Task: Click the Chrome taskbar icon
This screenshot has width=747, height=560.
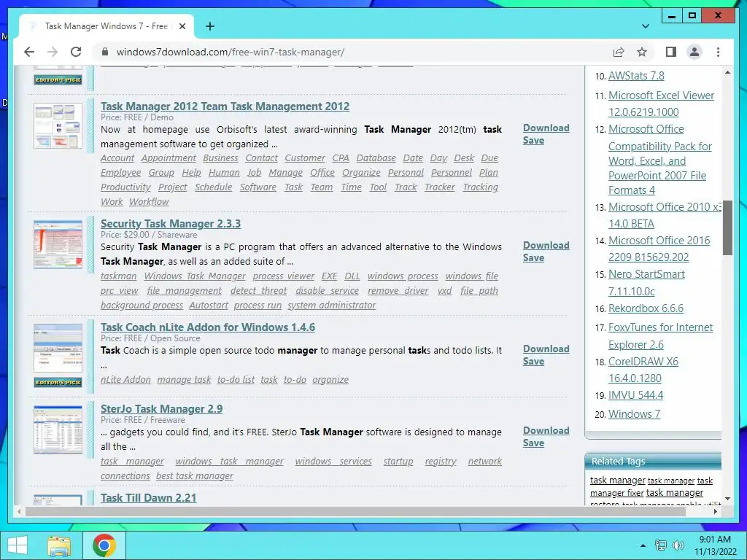Action: [x=104, y=545]
